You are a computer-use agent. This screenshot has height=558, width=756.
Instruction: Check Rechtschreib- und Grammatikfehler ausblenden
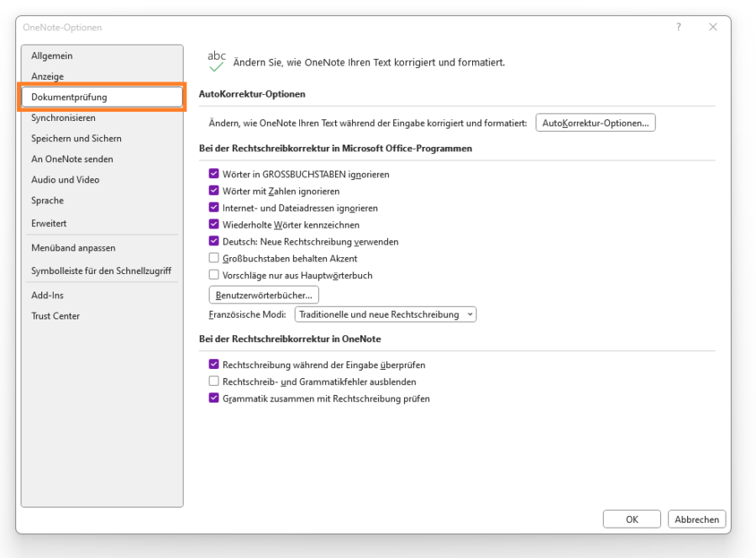pos(214,382)
